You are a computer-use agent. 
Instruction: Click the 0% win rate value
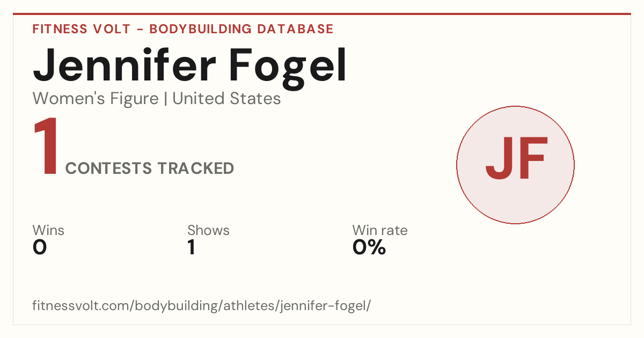[369, 247]
